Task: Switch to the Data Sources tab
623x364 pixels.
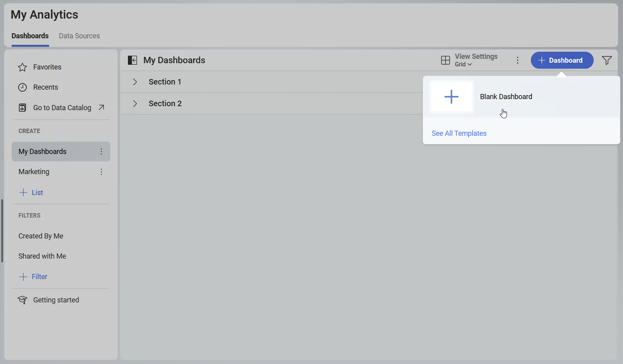Action: [x=79, y=36]
